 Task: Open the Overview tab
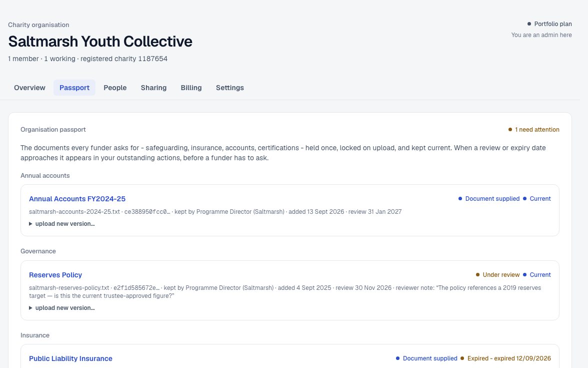pyautogui.click(x=29, y=88)
